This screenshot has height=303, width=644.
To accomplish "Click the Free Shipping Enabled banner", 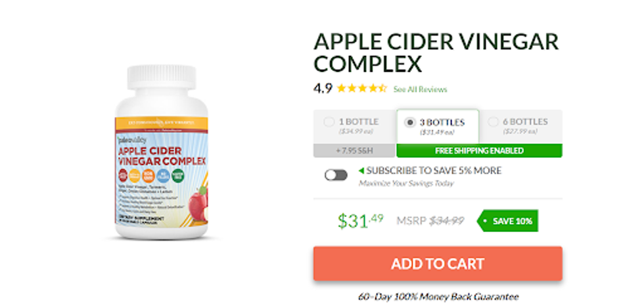I will pos(479,151).
